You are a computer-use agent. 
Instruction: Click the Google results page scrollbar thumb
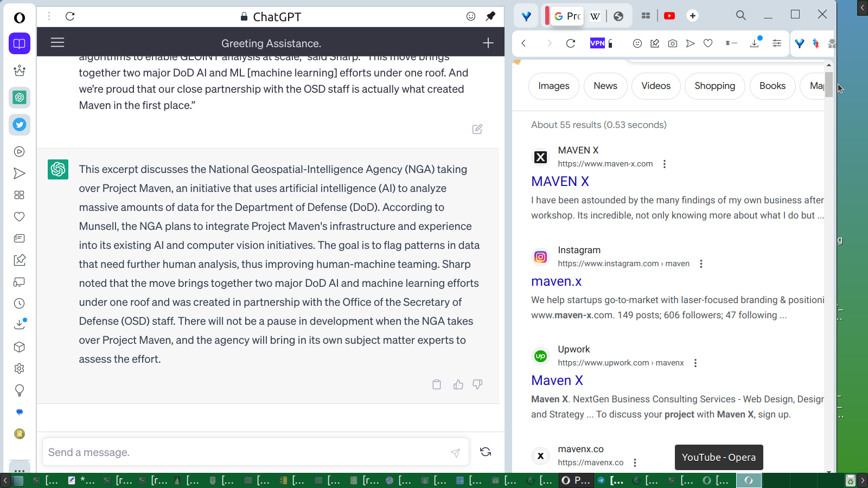click(829, 84)
